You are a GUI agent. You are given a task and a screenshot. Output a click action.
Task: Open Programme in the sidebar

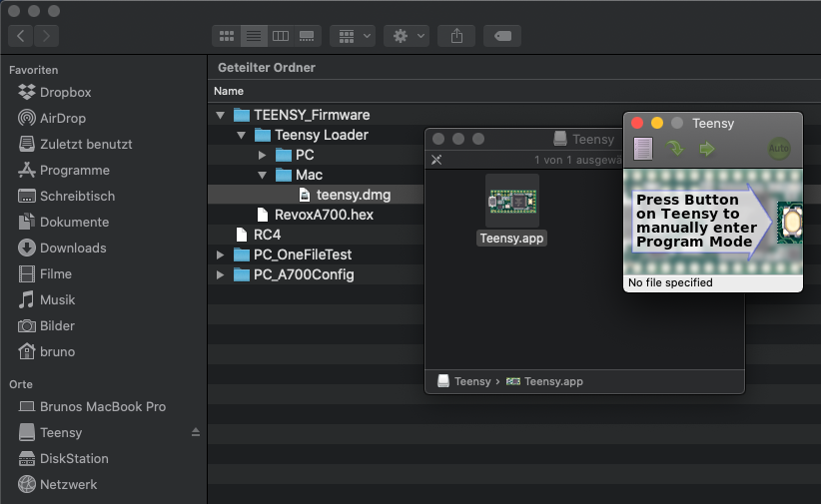coord(64,170)
